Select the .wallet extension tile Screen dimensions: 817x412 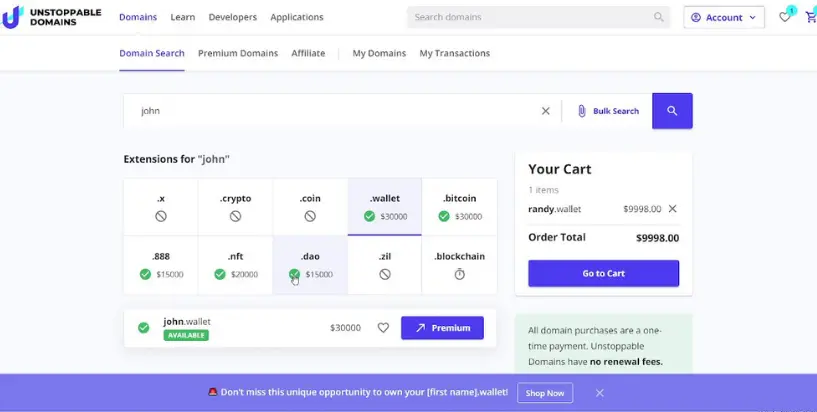[x=385, y=207]
